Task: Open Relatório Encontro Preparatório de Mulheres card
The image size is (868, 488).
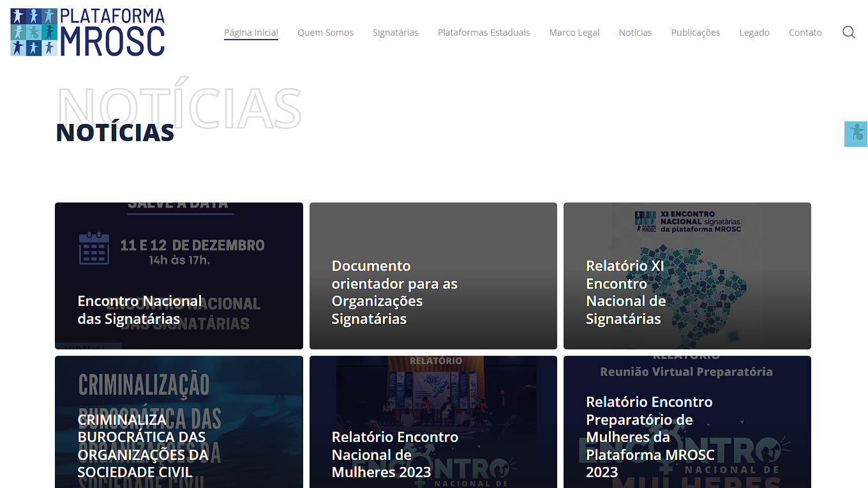Action: click(687, 422)
